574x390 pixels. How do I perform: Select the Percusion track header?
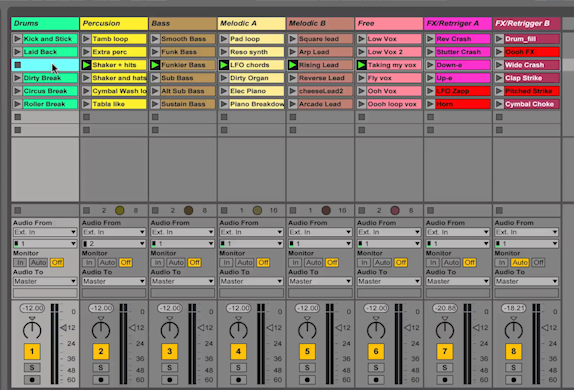(x=114, y=23)
